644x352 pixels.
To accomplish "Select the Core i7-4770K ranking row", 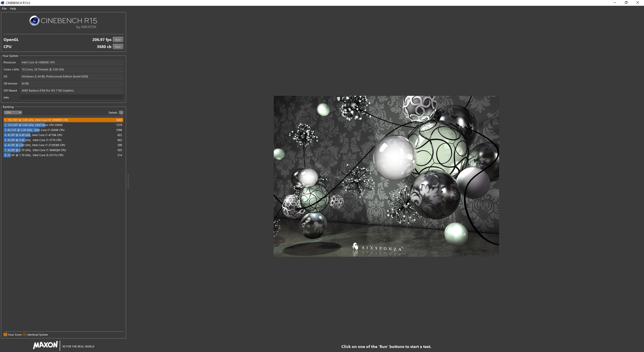I will click(63, 135).
